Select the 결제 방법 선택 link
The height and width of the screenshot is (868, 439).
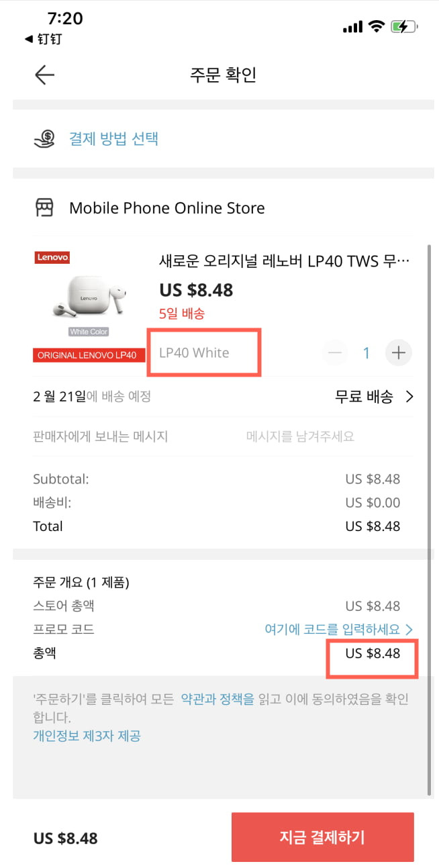pyautogui.click(x=113, y=139)
